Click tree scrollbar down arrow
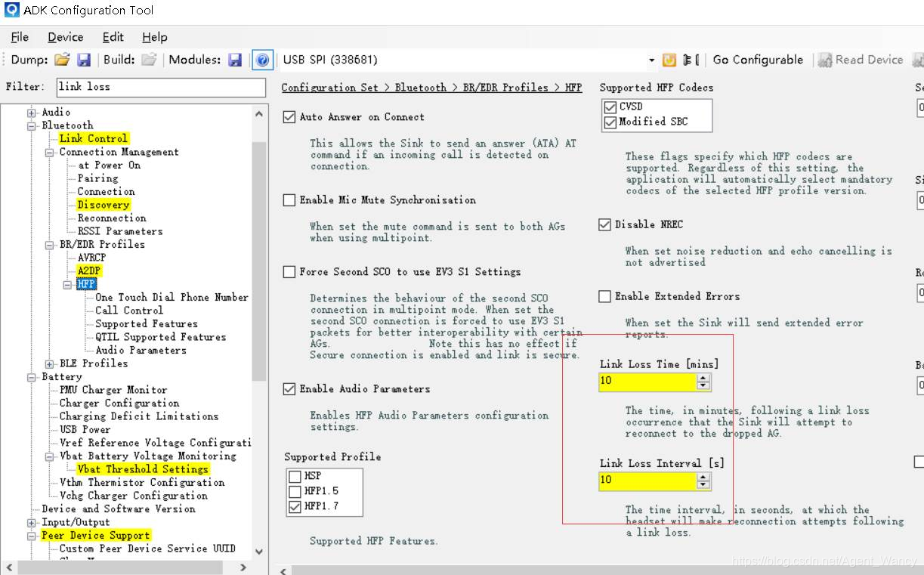This screenshot has height=575, width=924. (x=259, y=552)
